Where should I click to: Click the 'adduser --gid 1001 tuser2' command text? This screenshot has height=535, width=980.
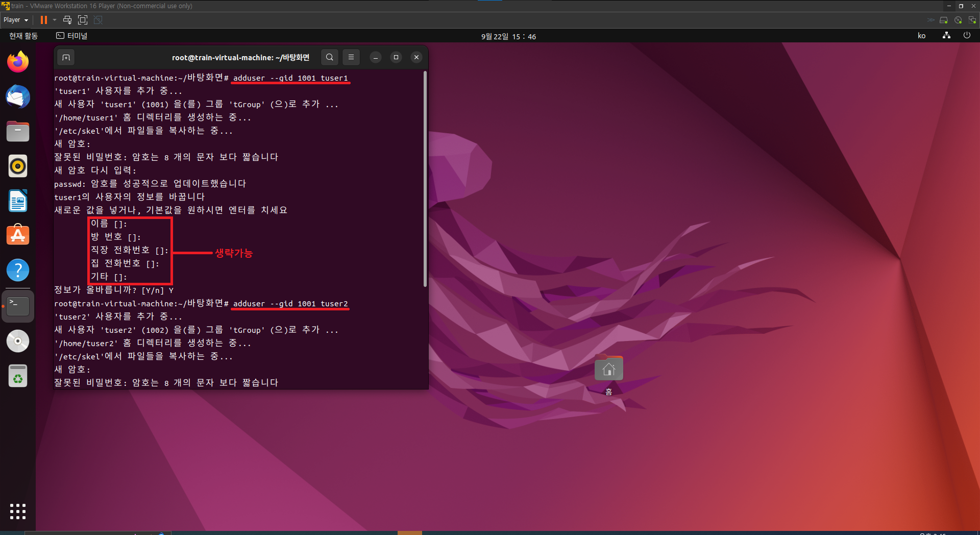290,304
